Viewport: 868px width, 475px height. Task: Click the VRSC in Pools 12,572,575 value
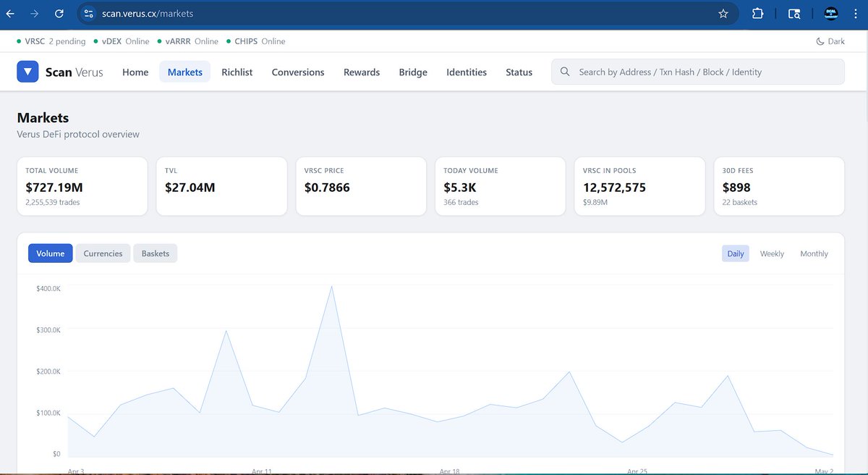click(615, 188)
